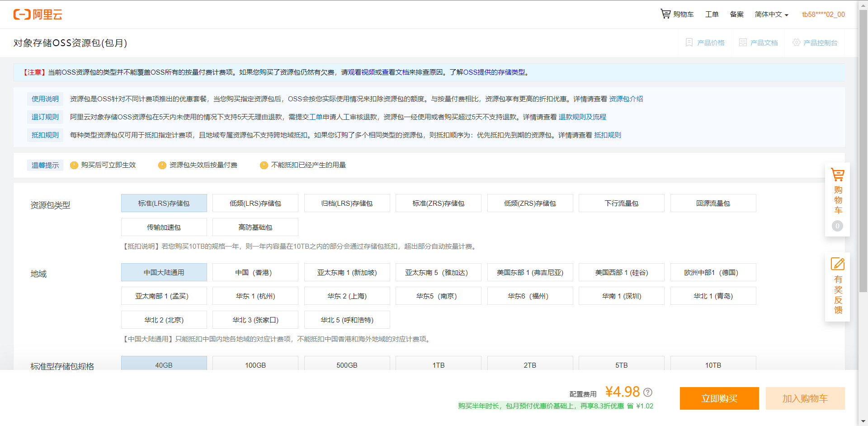Click warning icon beside 不能抵扣已经产生的用量
Image resolution: width=868 pixels, height=426 pixels.
tap(264, 165)
